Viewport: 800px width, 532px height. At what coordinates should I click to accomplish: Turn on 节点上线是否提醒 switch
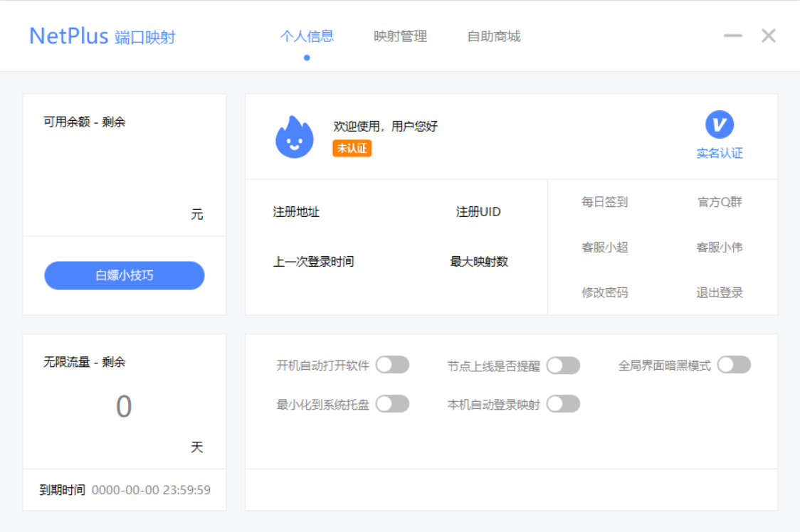563,366
